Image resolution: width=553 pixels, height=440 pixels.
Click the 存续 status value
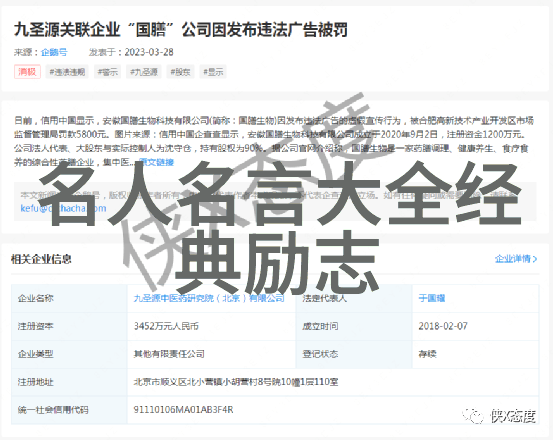click(427, 354)
